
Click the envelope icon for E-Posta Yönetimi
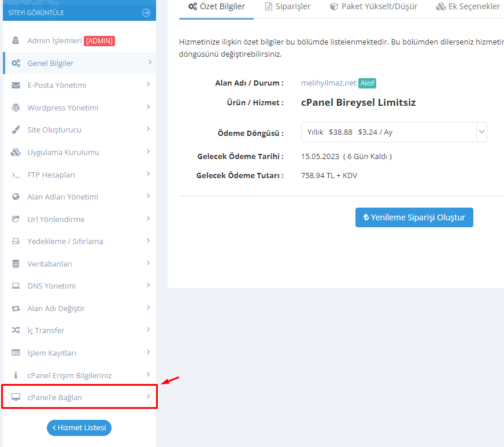[16, 86]
